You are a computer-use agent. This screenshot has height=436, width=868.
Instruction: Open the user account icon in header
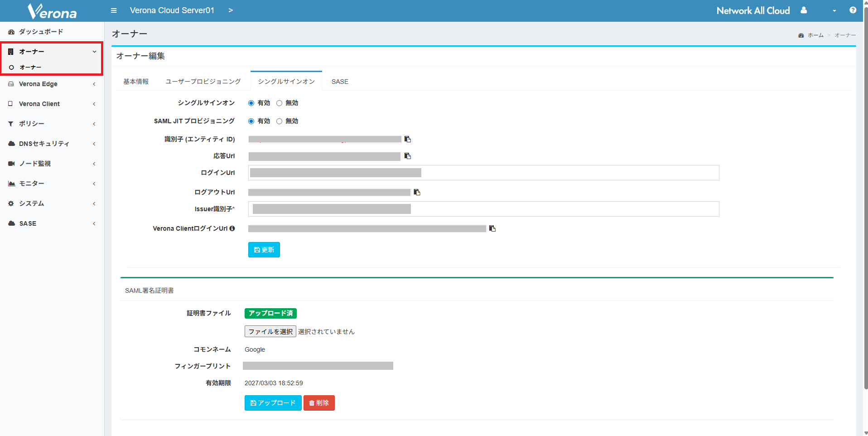804,10
